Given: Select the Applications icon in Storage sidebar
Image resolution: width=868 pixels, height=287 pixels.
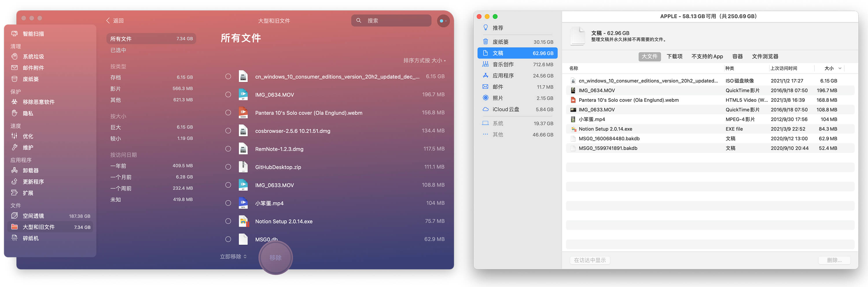Looking at the screenshot, I should tap(486, 76).
